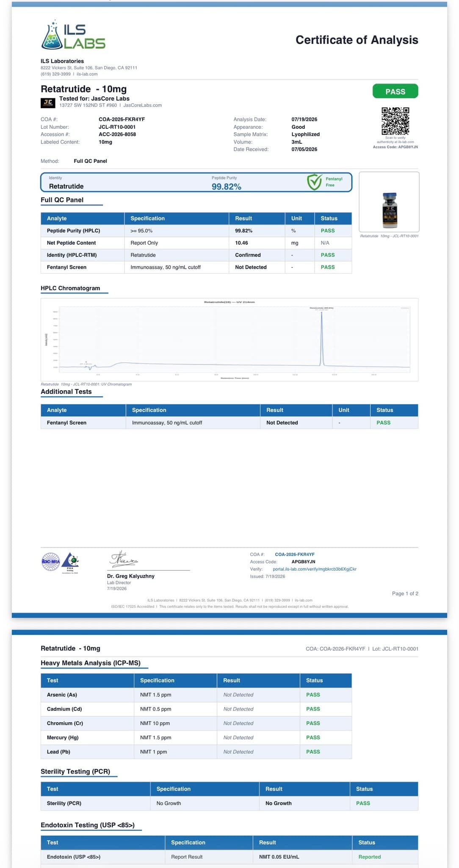Click the PJLA accreditation logo
Screen dimensions: 459x868
[70, 562]
